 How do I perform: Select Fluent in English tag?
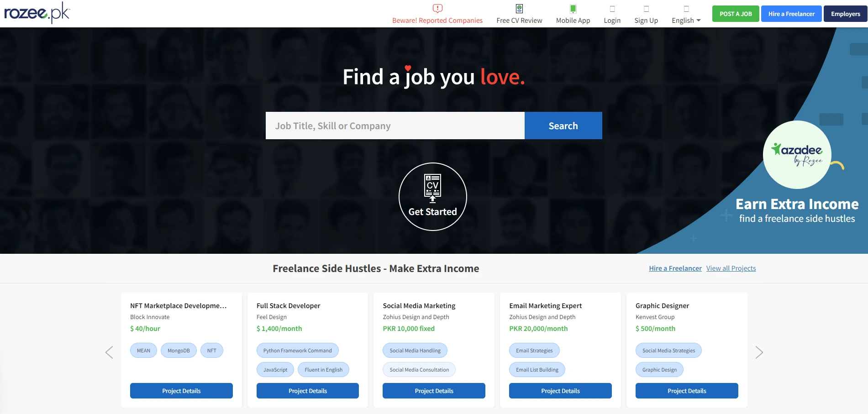(x=323, y=370)
